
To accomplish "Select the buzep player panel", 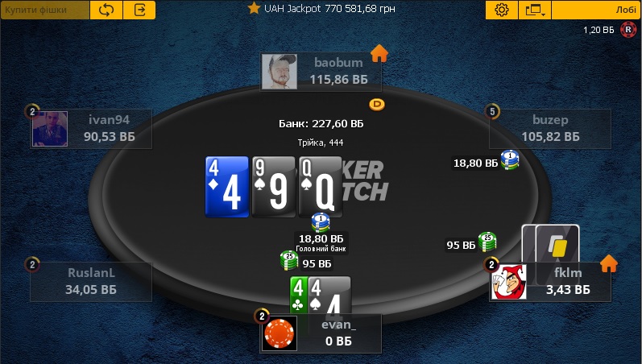I will coord(550,129).
